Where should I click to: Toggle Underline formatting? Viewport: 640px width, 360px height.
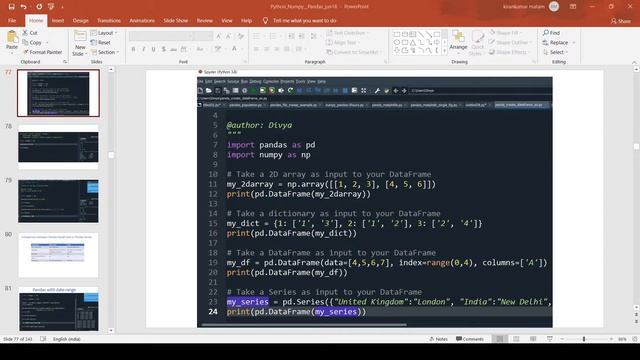pyautogui.click(x=153, y=49)
